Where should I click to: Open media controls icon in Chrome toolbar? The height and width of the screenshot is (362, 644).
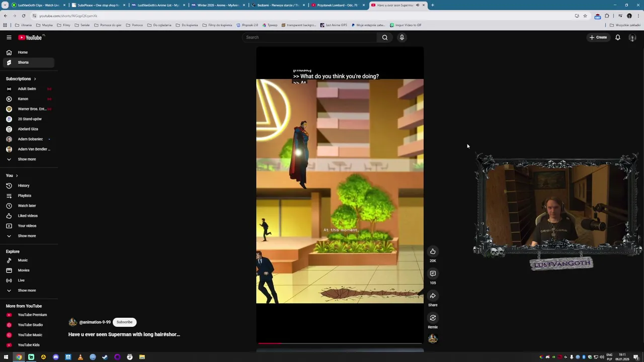[620, 16]
